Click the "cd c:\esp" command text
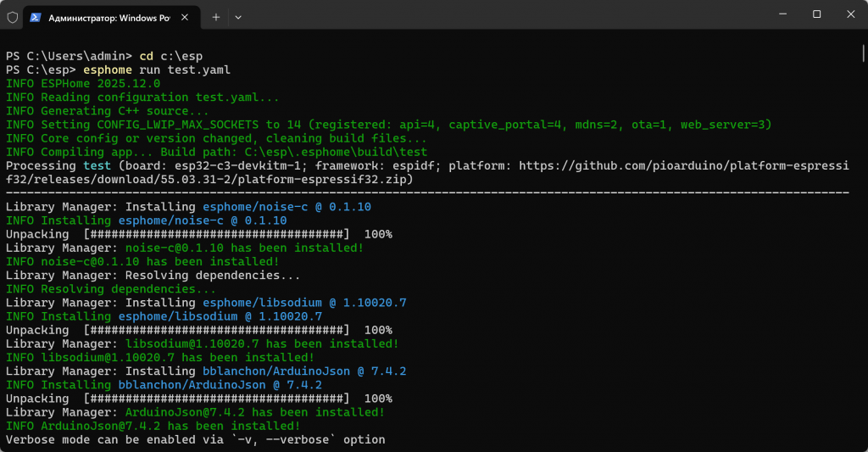Screen dimensions: 868x452 [171, 56]
